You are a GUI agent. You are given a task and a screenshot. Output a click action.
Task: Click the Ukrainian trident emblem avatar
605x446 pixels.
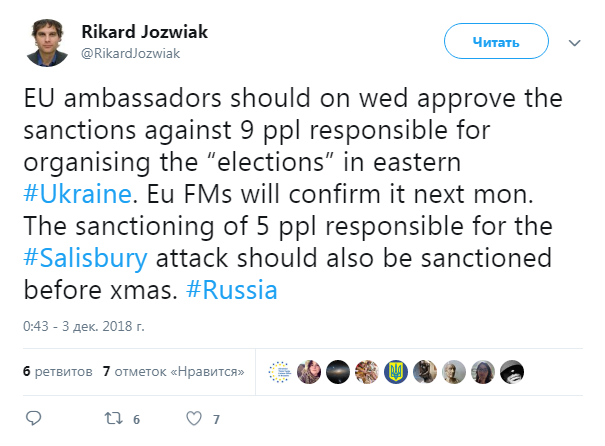tap(396, 371)
